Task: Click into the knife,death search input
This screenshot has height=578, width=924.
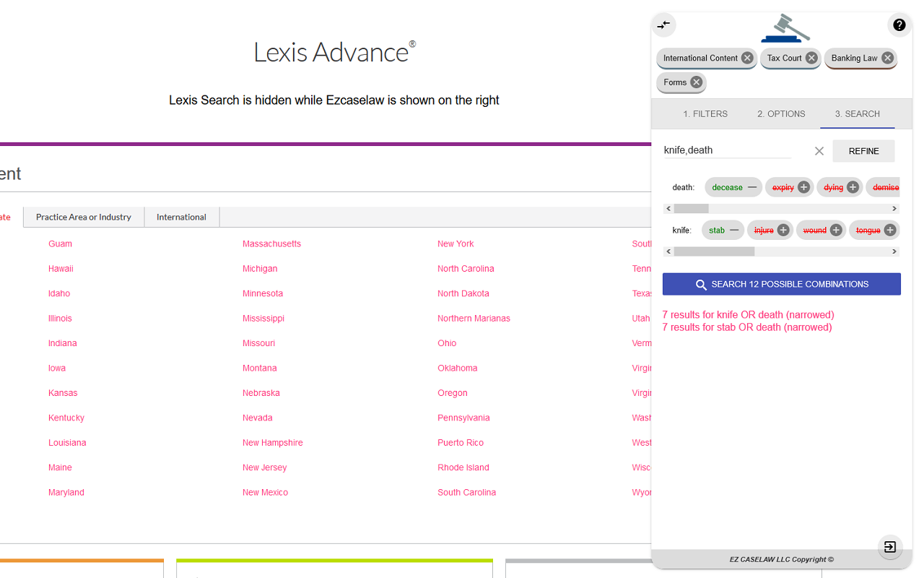Action: [x=727, y=150]
